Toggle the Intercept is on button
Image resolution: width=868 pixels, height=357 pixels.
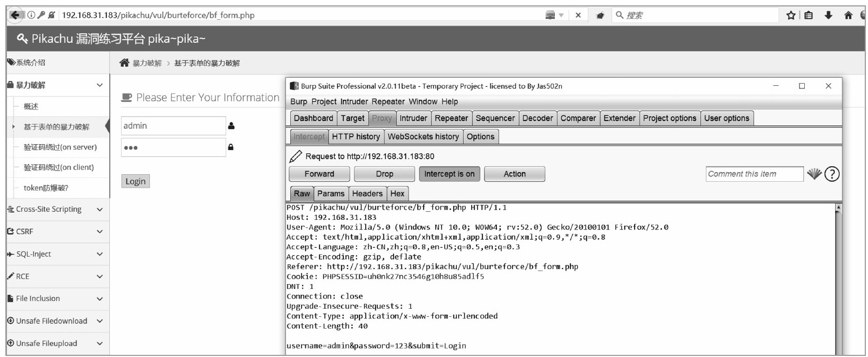(x=450, y=174)
